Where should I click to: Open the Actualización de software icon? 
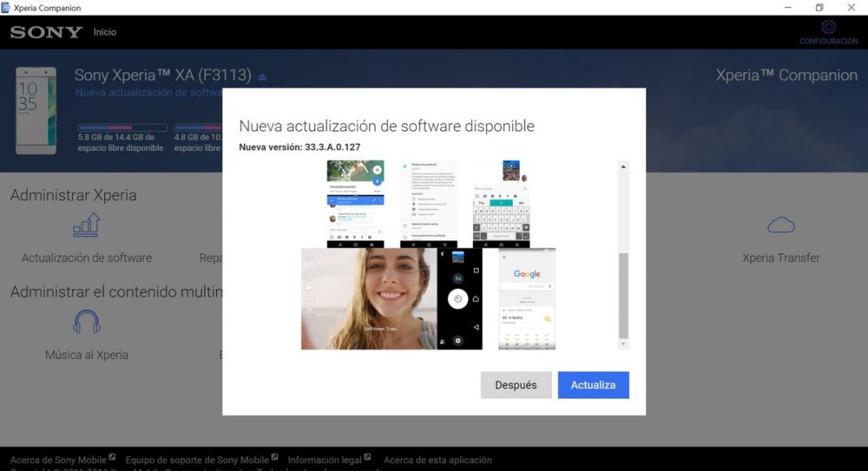click(x=86, y=226)
